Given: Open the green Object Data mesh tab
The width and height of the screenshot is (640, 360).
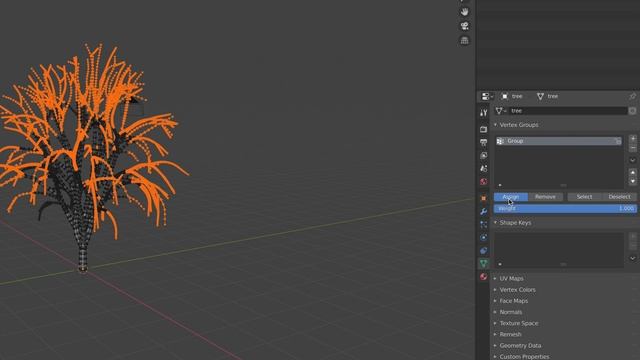Looking at the screenshot, I should [x=483, y=264].
